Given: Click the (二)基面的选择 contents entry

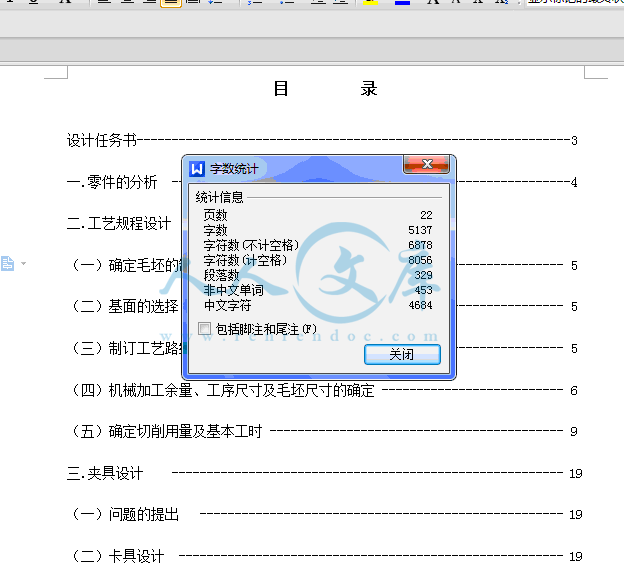Looking at the screenshot, I should pos(125,307).
